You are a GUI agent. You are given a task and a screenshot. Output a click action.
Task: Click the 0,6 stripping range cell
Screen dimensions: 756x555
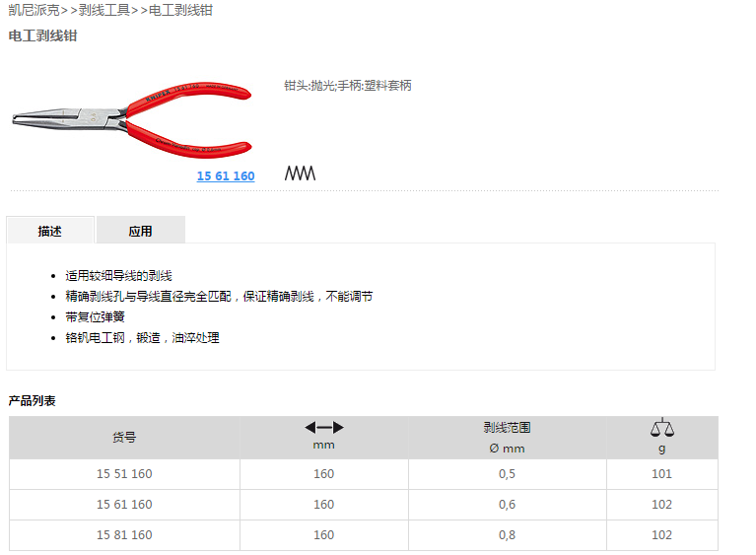coord(508,505)
